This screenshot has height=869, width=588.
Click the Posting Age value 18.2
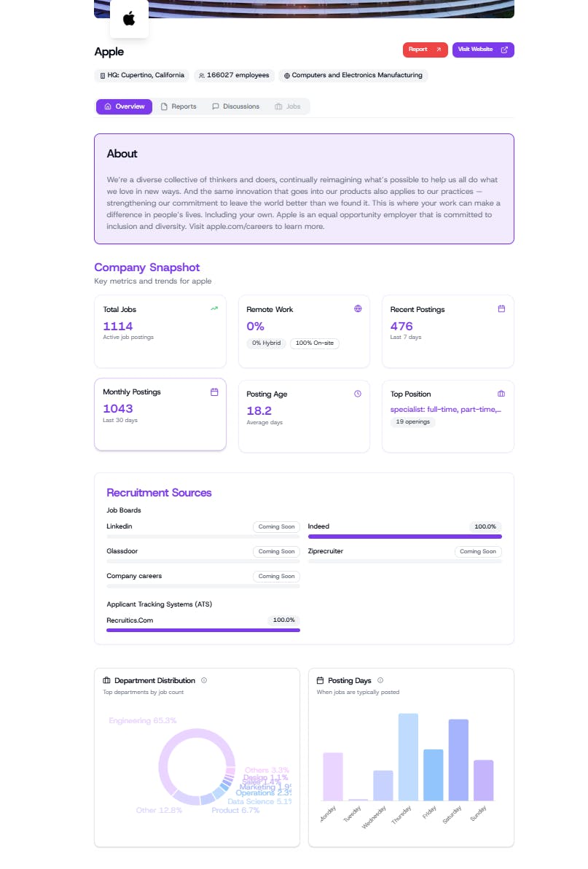click(x=259, y=411)
